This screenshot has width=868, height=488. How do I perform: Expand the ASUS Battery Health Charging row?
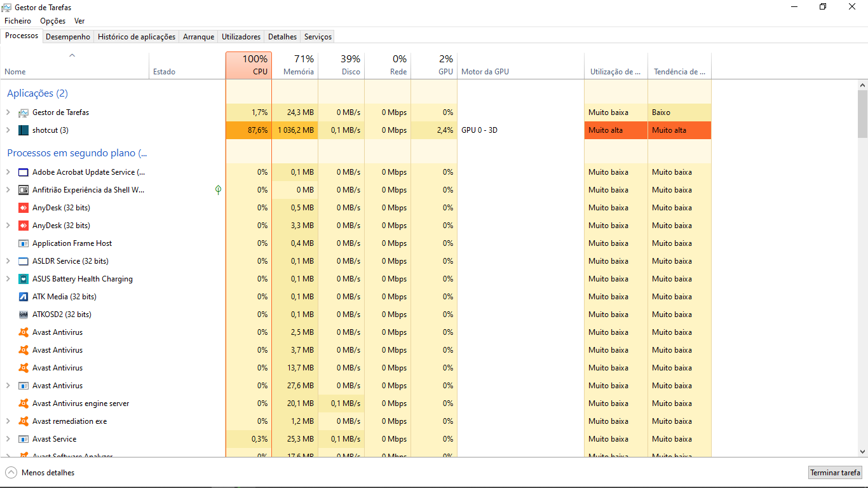click(x=8, y=279)
